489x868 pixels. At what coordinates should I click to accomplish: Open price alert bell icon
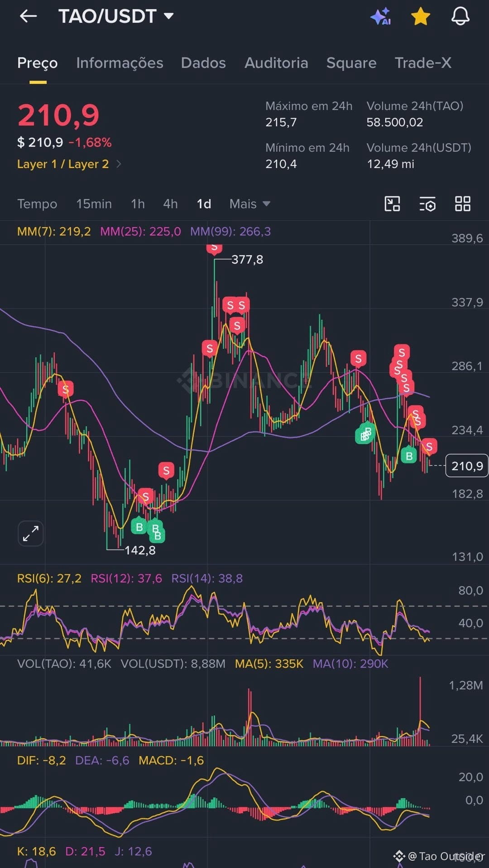[460, 16]
